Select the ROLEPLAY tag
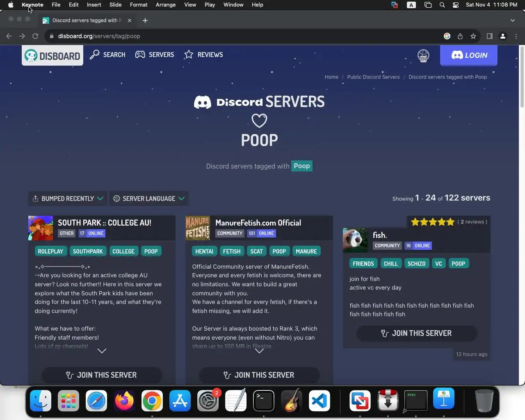This screenshot has width=525, height=420. coord(50,251)
